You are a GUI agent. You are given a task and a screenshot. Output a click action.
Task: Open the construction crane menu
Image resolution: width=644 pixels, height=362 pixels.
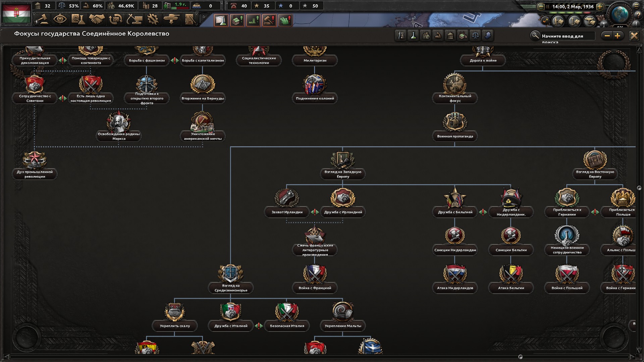click(134, 19)
